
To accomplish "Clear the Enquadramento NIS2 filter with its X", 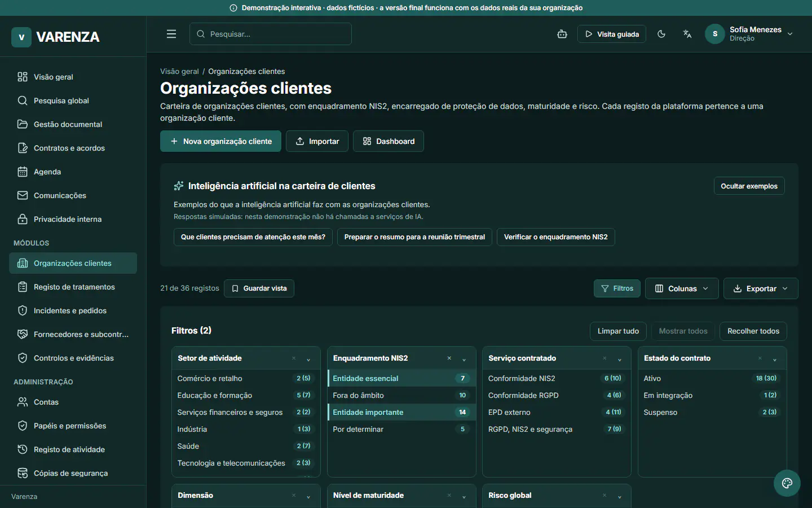I will click(x=449, y=358).
